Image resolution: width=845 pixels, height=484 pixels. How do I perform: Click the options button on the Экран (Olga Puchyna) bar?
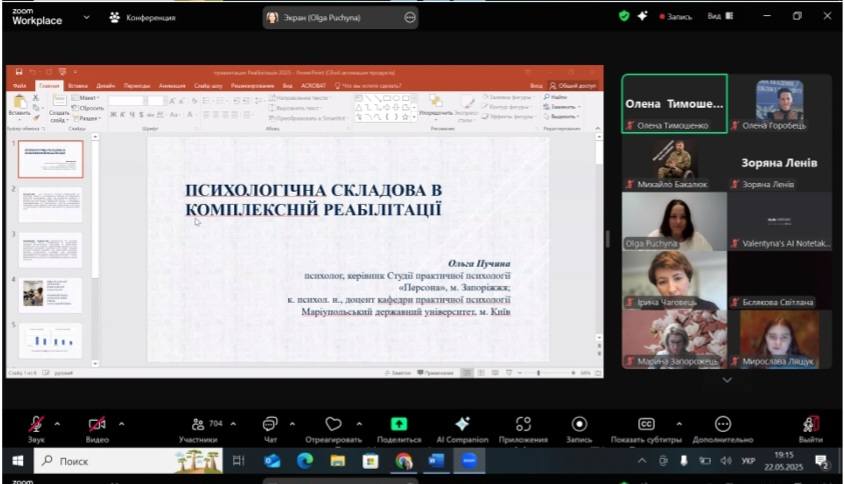pos(409,17)
